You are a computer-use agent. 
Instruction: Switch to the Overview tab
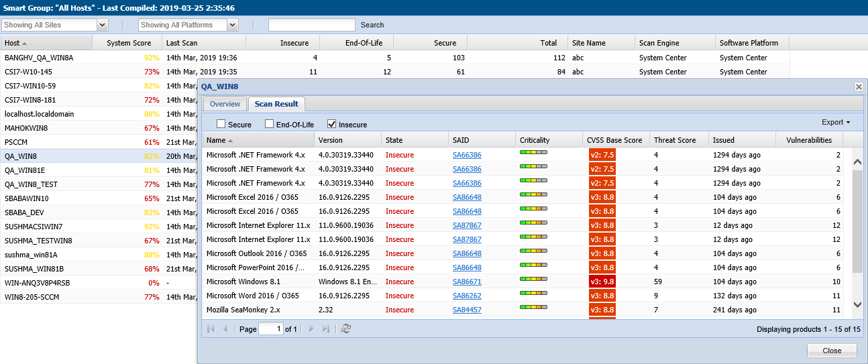(225, 105)
